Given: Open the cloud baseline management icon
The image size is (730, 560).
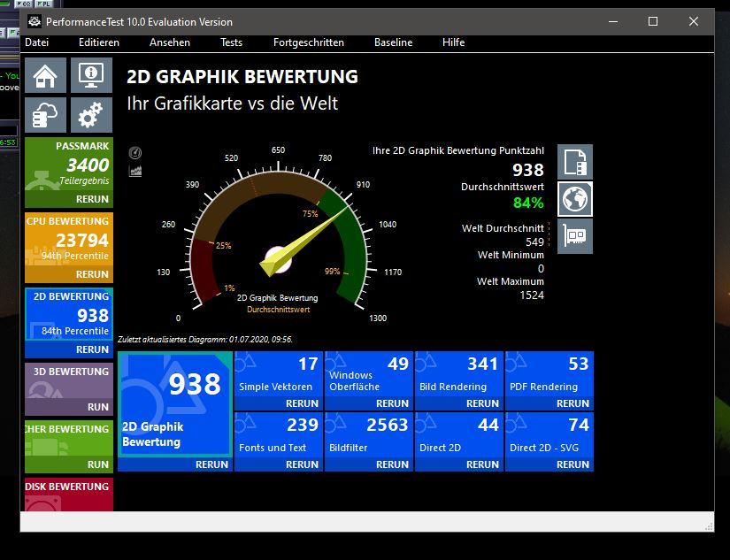Looking at the screenshot, I should coord(45,114).
